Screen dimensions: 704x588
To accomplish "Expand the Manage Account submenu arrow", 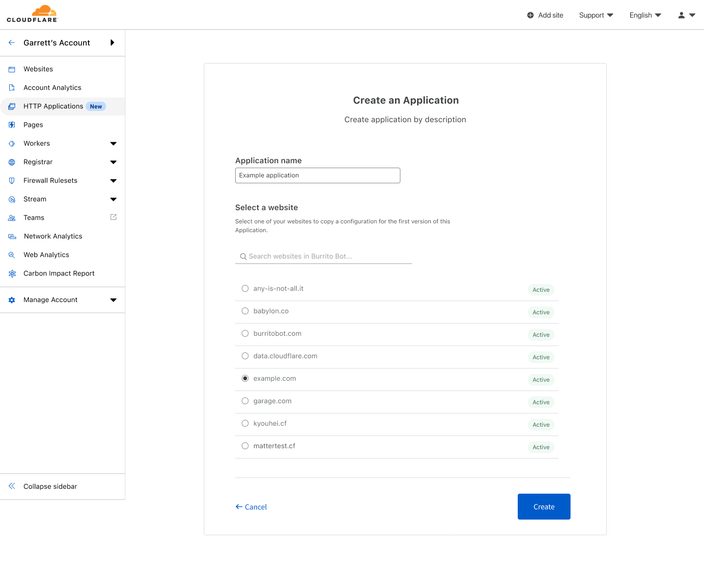I will [x=113, y=300].
